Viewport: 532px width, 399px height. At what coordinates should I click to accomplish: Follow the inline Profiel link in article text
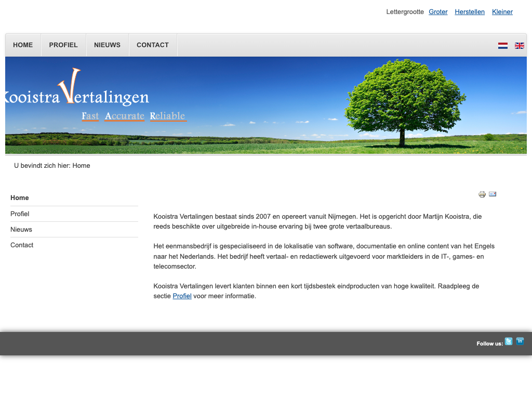182,296
